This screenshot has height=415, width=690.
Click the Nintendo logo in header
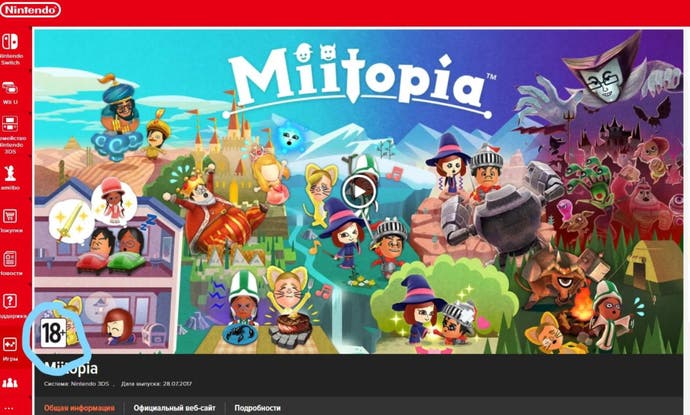30,10
